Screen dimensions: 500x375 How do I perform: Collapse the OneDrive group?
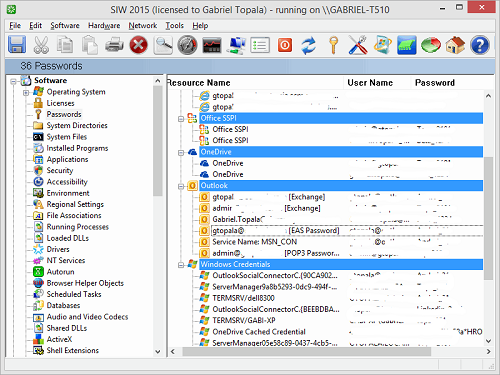[181, 153]
